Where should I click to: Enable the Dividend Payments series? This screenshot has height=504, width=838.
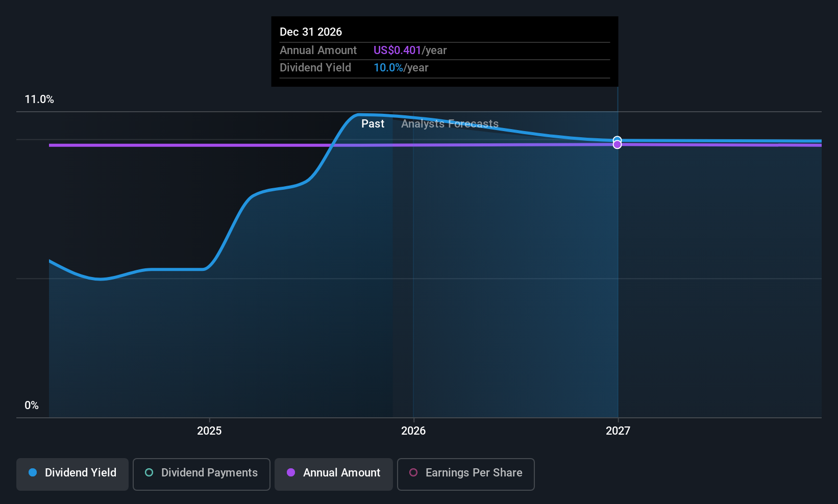202,474
